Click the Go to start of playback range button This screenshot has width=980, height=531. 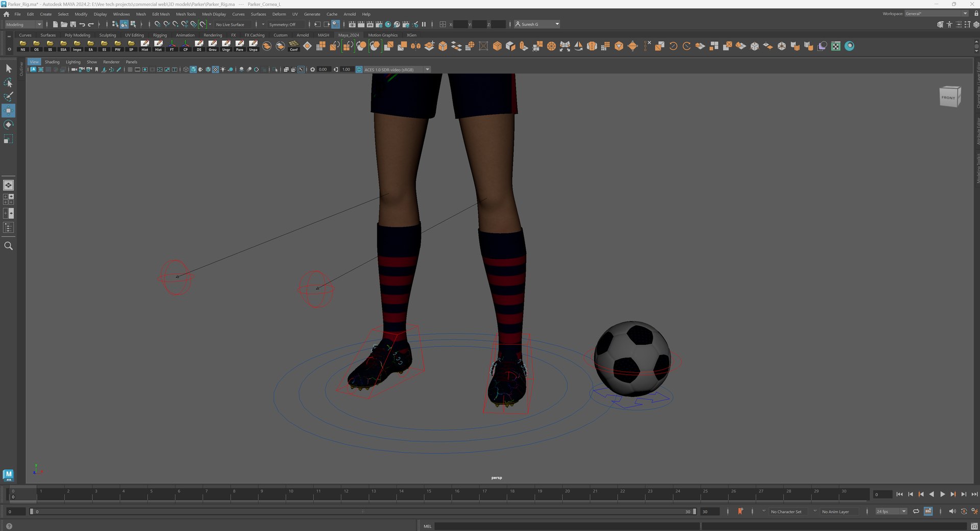[899, 494]
